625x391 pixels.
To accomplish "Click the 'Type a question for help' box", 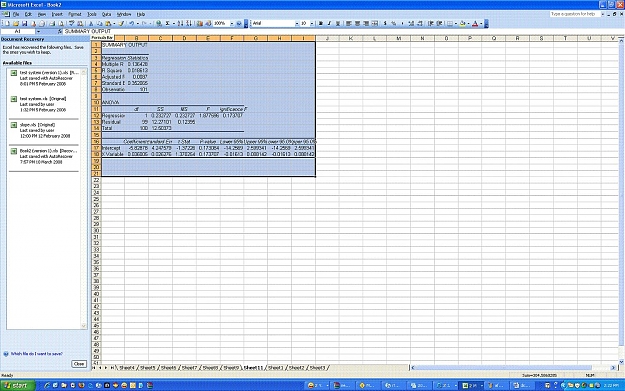I will tap(575, 14).
